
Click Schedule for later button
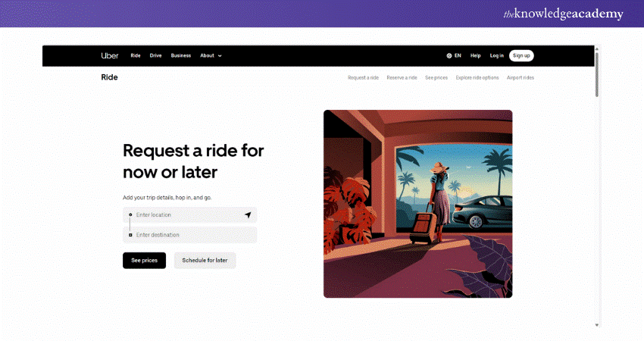205,261
